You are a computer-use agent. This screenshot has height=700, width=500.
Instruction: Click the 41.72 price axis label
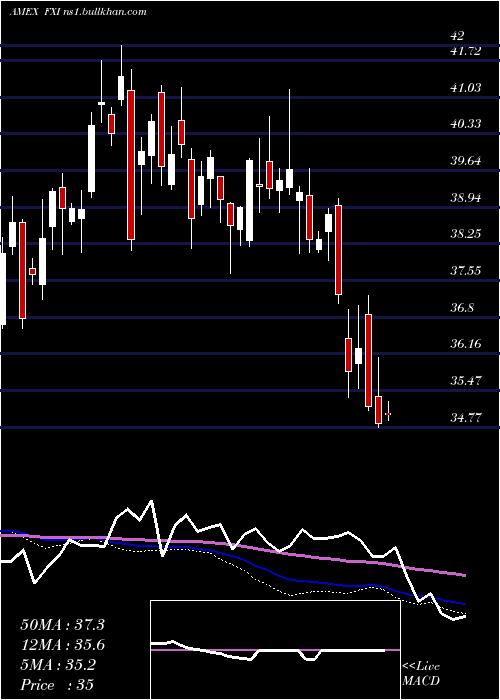coord(466,52)
